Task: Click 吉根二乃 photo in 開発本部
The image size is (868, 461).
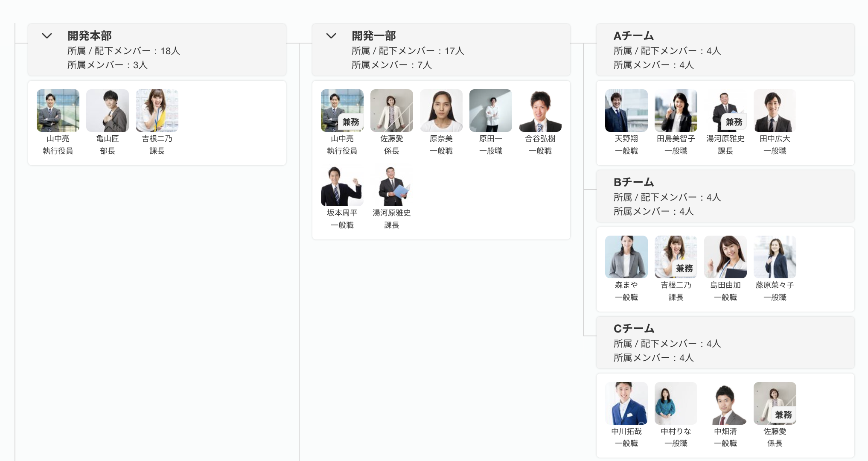Action: 157,111
